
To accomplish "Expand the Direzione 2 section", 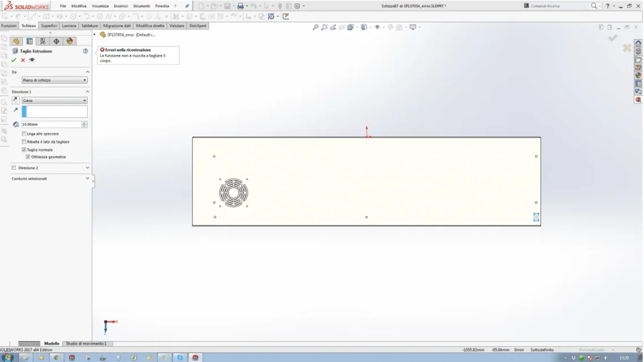I will 87,167.
